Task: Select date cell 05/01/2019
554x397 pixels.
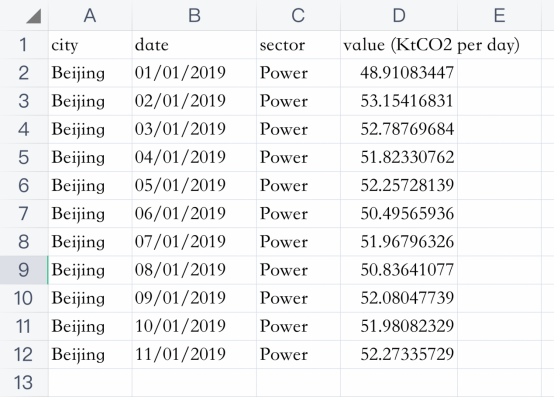Action: (194, 186)
